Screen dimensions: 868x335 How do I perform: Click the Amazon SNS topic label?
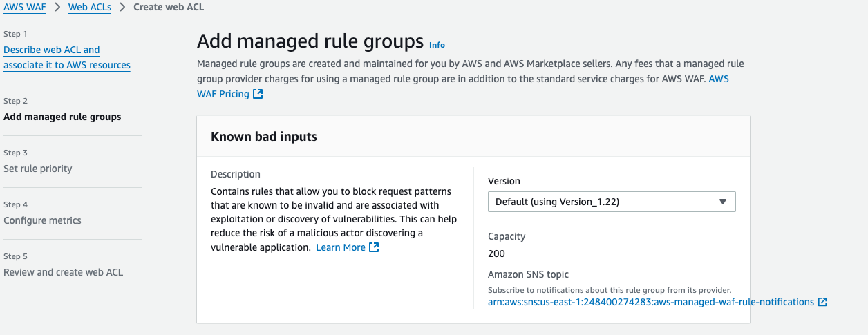click(x=528, y=274)
